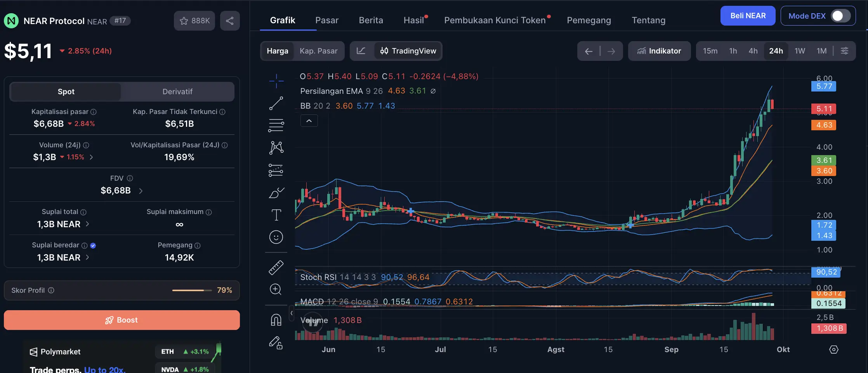Open chart settings gear near Okt

(x=834, y=349)
